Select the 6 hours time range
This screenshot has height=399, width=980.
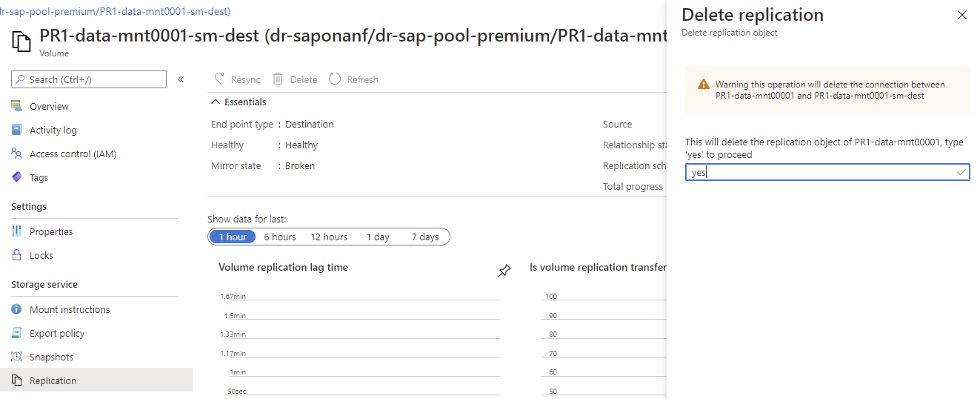point(280,237)
